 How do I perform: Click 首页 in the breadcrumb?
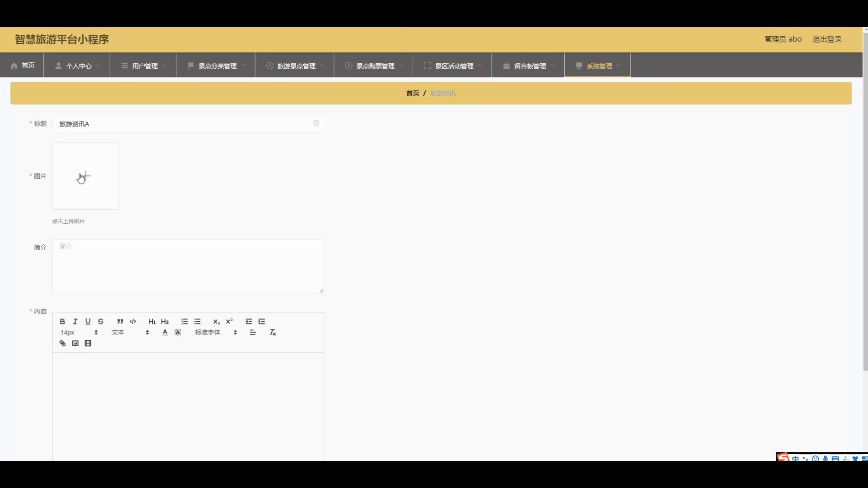(412, 93)
